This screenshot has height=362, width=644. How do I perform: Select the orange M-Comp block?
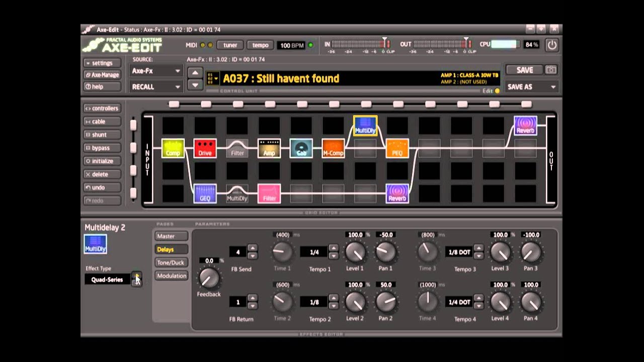333,148
